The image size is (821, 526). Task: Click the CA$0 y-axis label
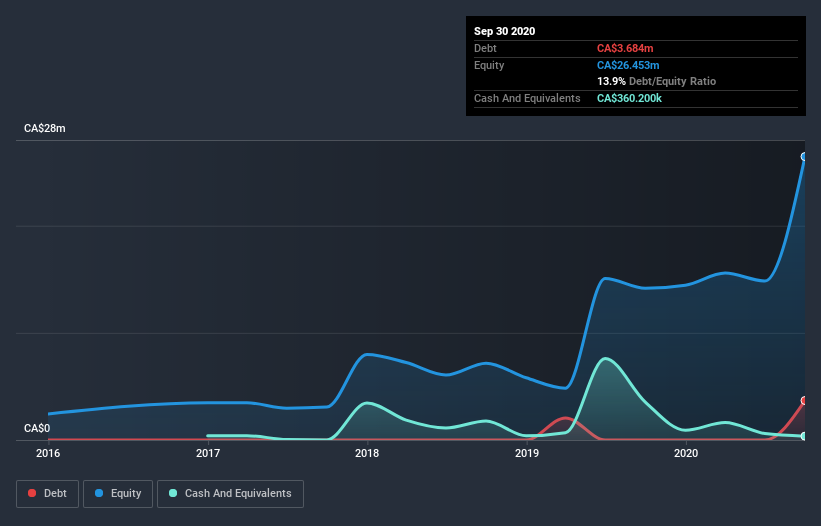coord(37,428)
